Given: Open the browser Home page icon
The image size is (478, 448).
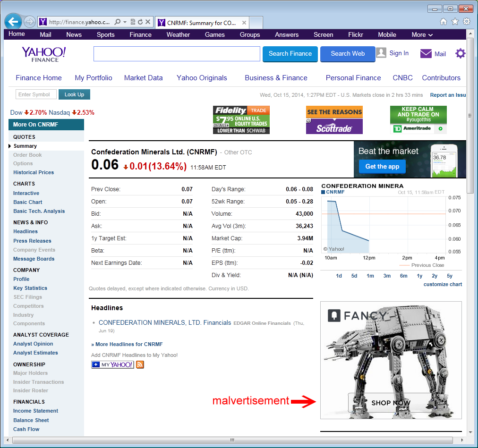Looking at the screenshot, I should tap(444, 21).
